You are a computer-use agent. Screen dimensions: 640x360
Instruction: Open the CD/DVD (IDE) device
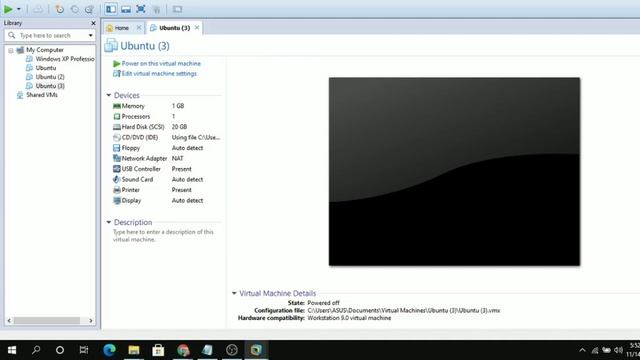[140, 138]
